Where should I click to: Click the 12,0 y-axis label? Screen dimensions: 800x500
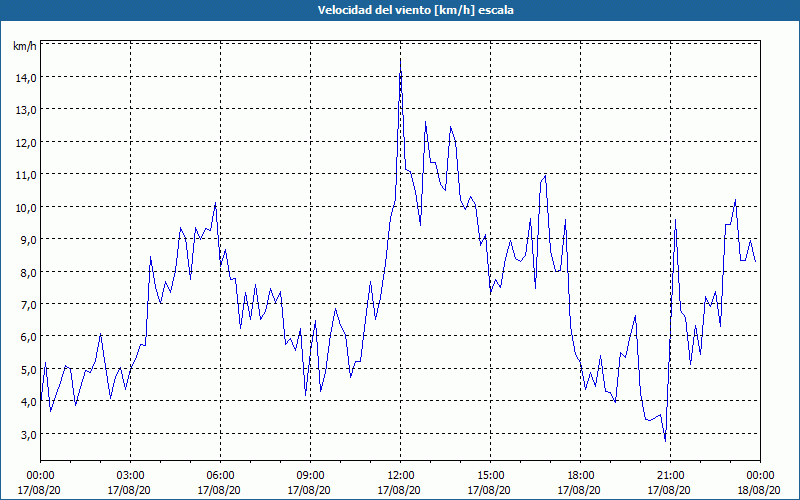26,142
